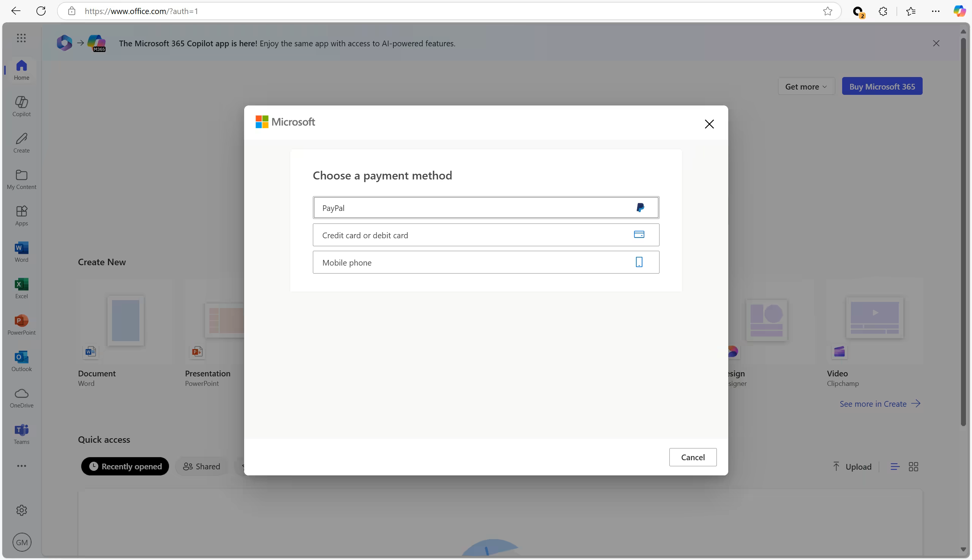Open the Word app in sidebar

coord(22,252)
